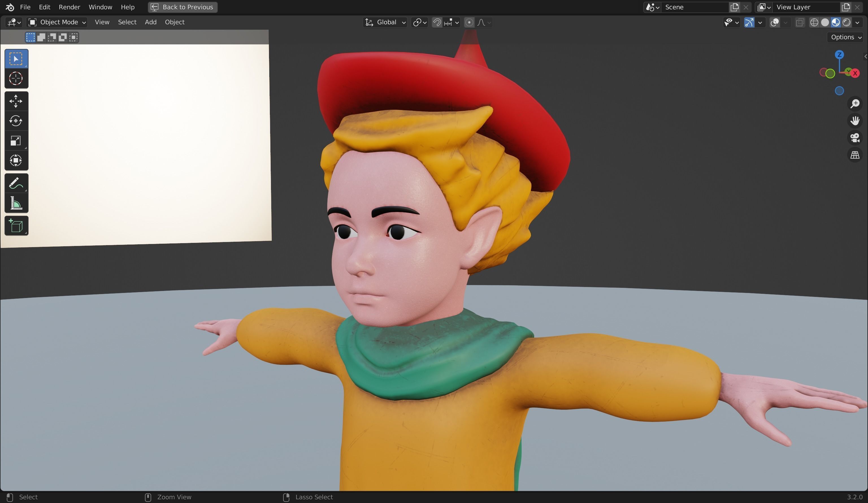Select the Add Cube tool

[x=16, y=226]
